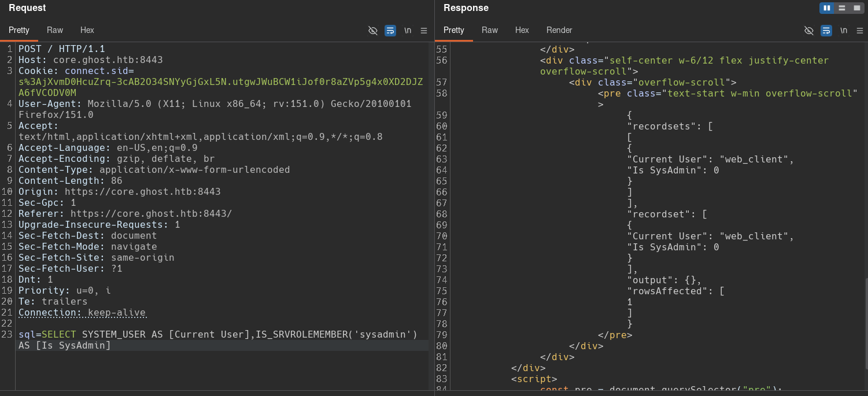Select Pretty tab in Request panel
Image resolution: width=868 pixels, height=396 pixels.
click(x=19, y=30)
